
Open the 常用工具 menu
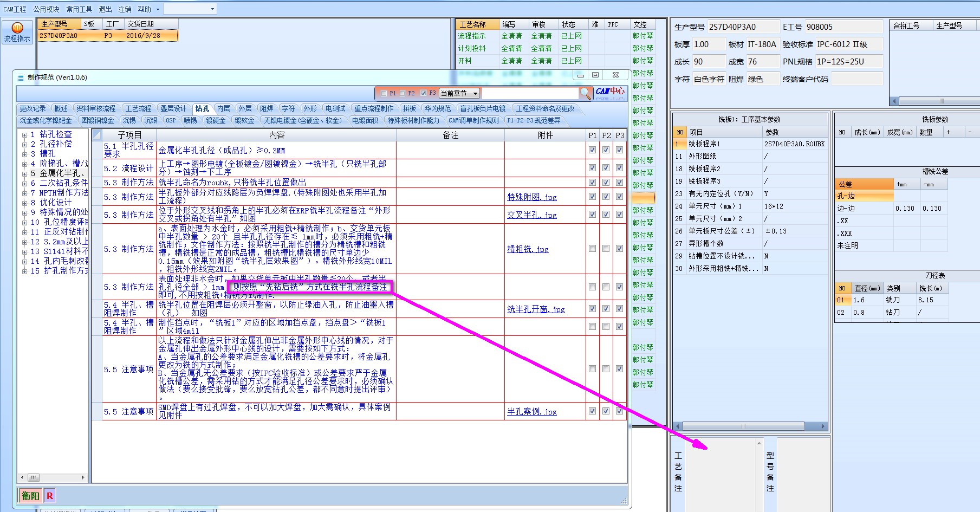point(79,9)
